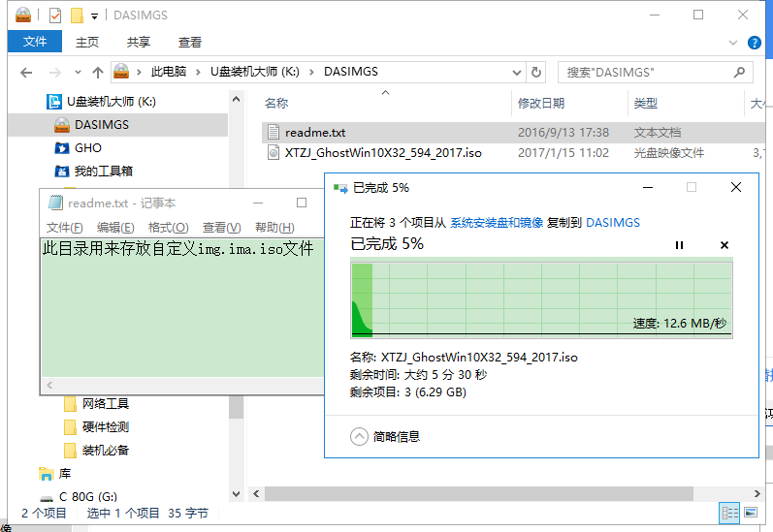This screenshot has height=532, width=773.
Task: Click file list horizontal scrollbar right arrow
Action: click(x=757, y=493)
